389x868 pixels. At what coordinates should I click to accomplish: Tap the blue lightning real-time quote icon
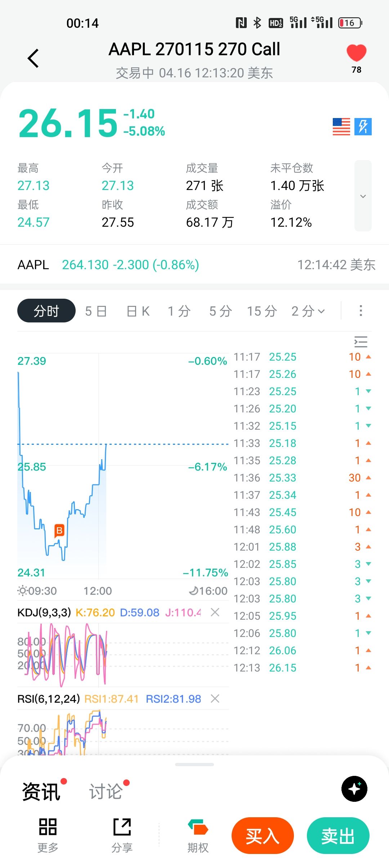click(363, 127)
